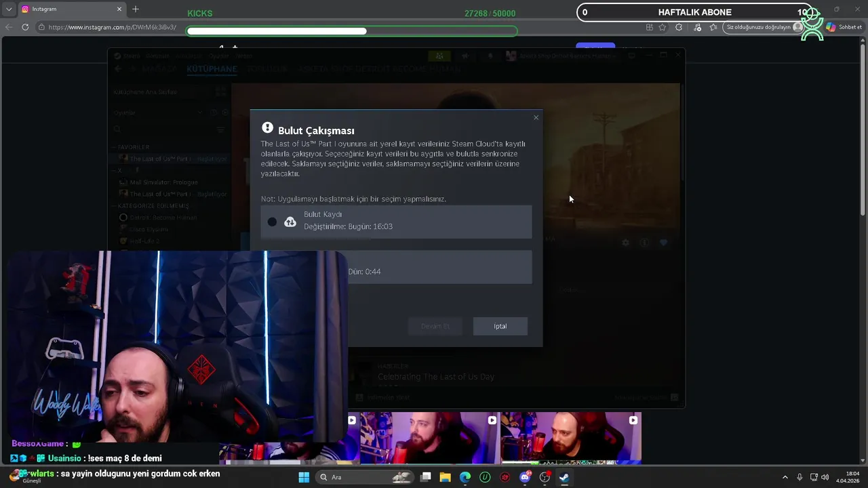Click game info icon in Steam
868x488 pixels.
coord(644,243)
